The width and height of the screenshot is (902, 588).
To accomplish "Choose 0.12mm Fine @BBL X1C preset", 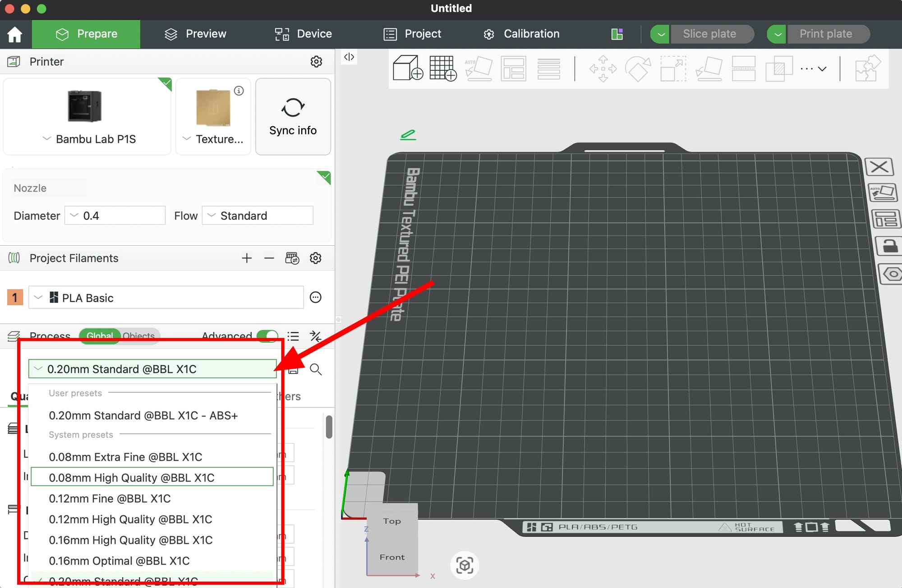I will (110, 498).
